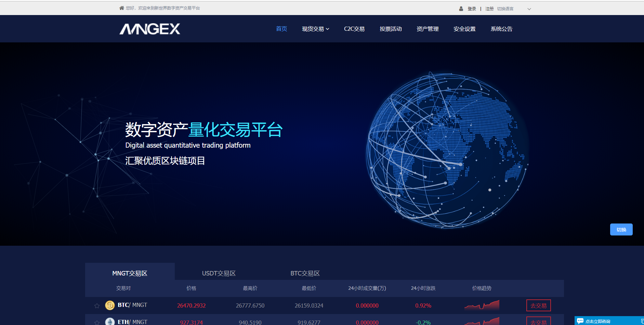Open 系统公告 from the navigation menu
The width and height of the screenshot is (644, 325).
501,29
